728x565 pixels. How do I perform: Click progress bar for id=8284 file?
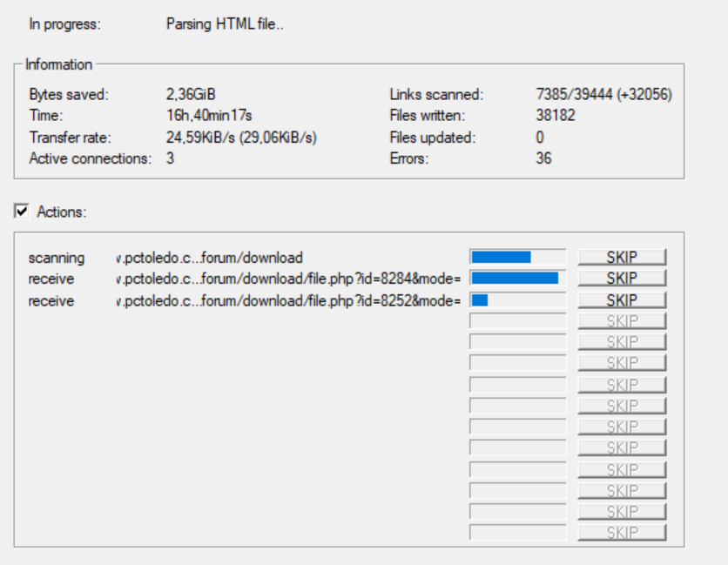(x=517, y=279)
